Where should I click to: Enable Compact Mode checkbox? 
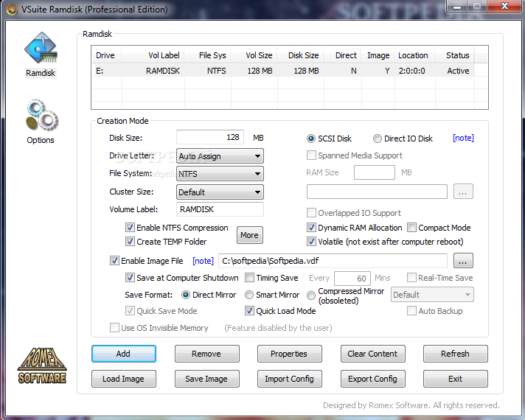(412, 228)
